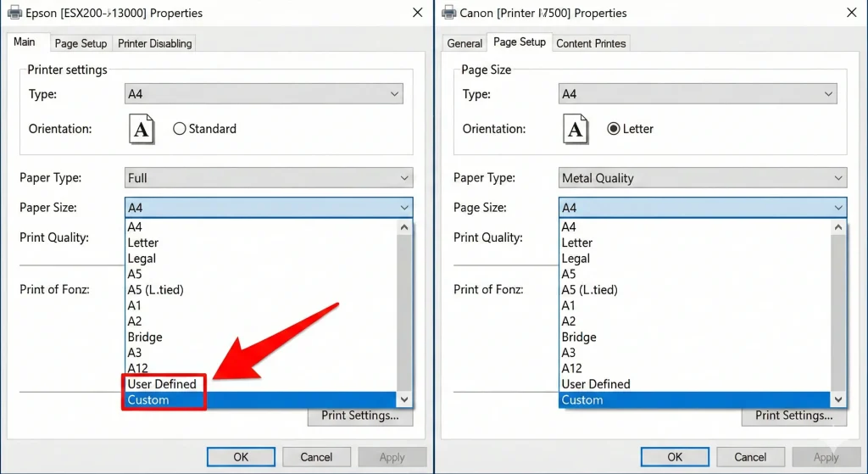Screen dimensions: 868x474
Task: Click the portrait orientation page icon in Epson window
Action: pos(142,129)
